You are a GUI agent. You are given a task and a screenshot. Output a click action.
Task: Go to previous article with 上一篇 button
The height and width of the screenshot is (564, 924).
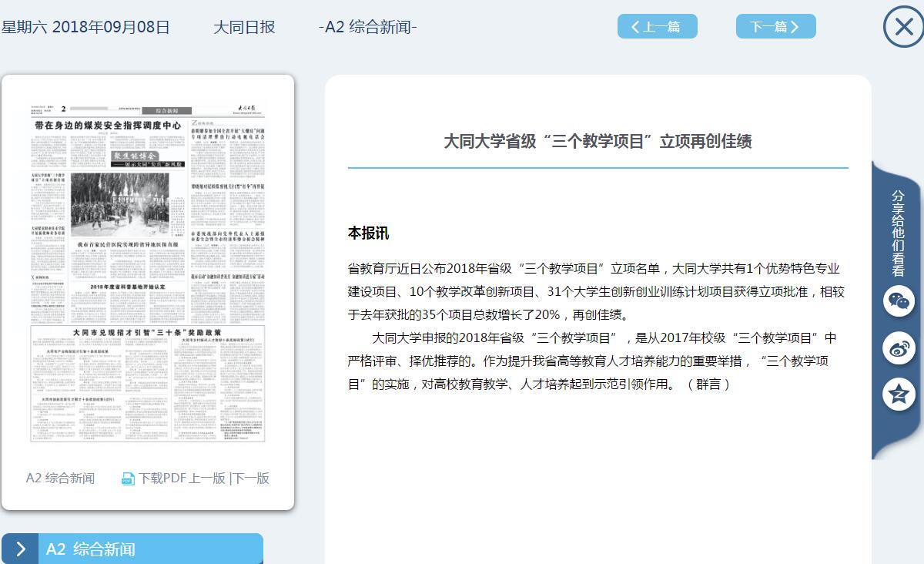[x=657, y=26]
